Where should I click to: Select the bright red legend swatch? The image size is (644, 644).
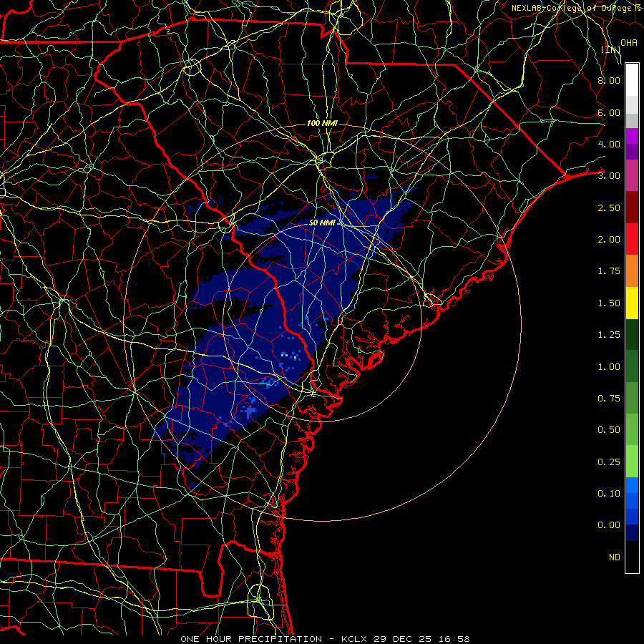coord(632,239)
